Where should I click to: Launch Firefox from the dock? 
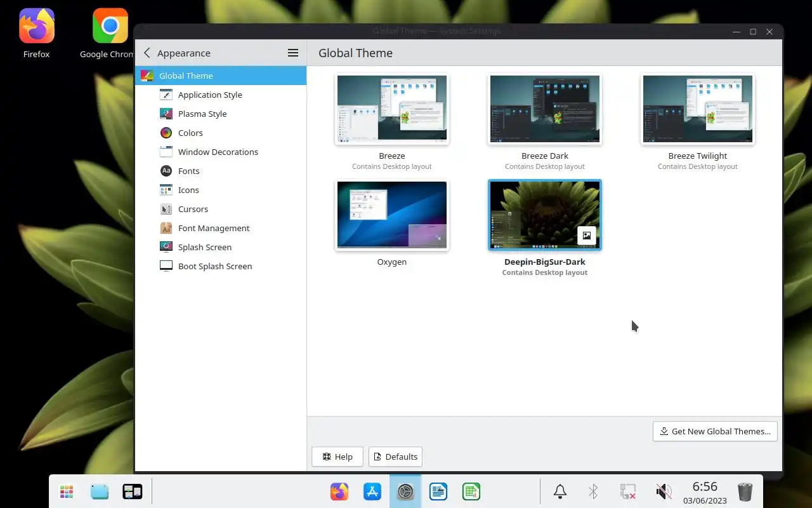339,491
